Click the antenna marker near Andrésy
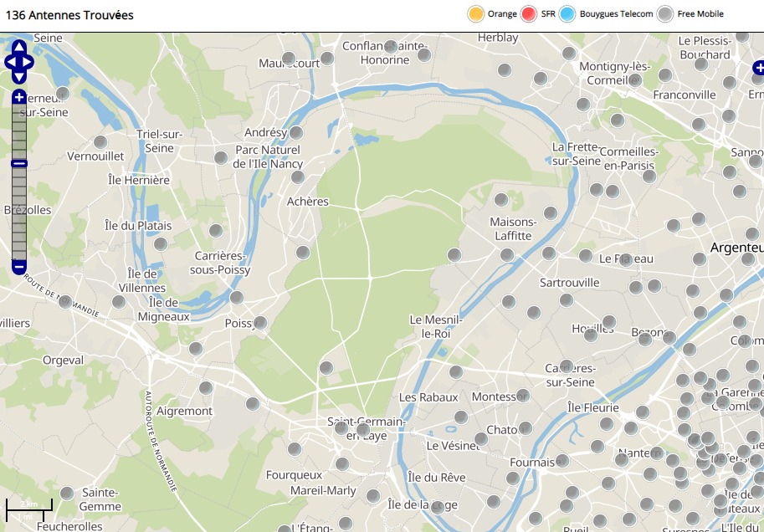 [x=295, y=133]
